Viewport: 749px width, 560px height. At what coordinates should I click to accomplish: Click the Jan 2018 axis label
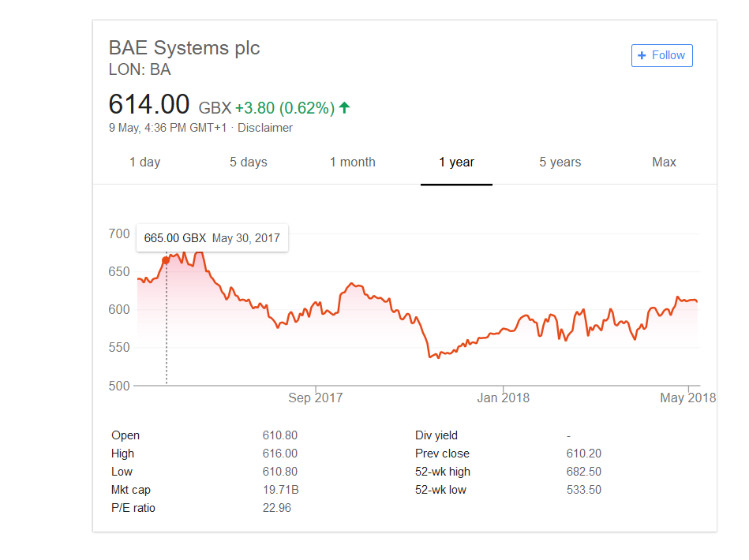[503, 398]
